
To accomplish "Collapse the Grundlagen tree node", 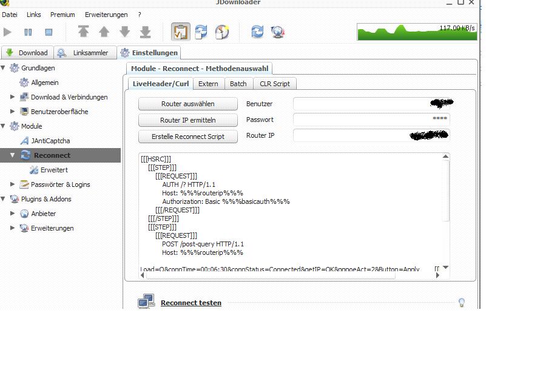I will 3,67.
